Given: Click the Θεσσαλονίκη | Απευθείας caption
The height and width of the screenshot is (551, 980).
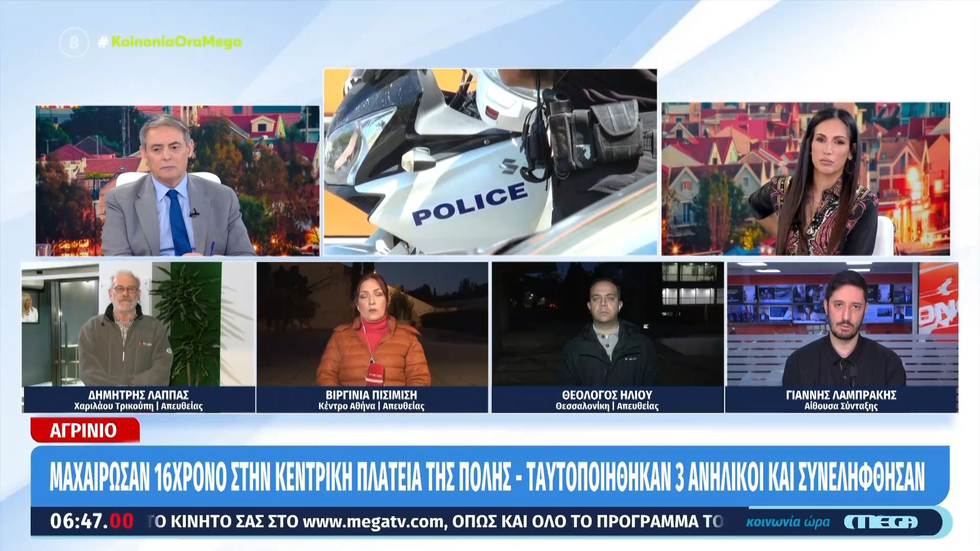Looking at the screenshot, I should pos(607,407).
